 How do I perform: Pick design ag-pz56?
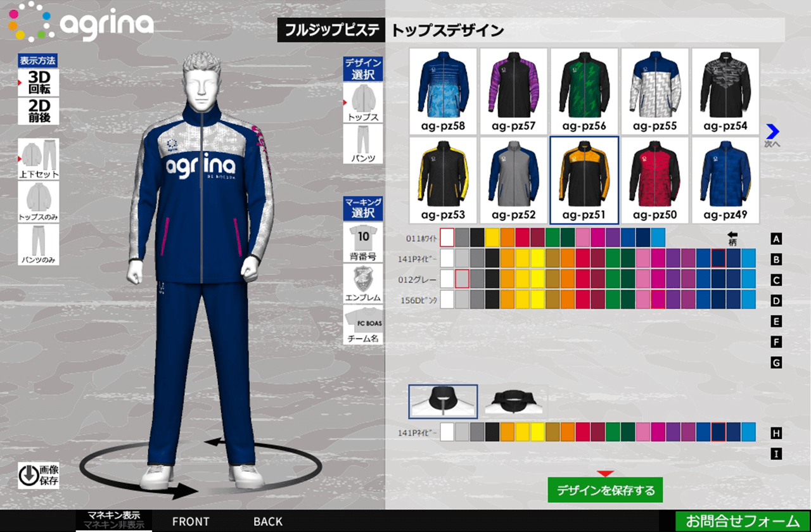point(584,91)
